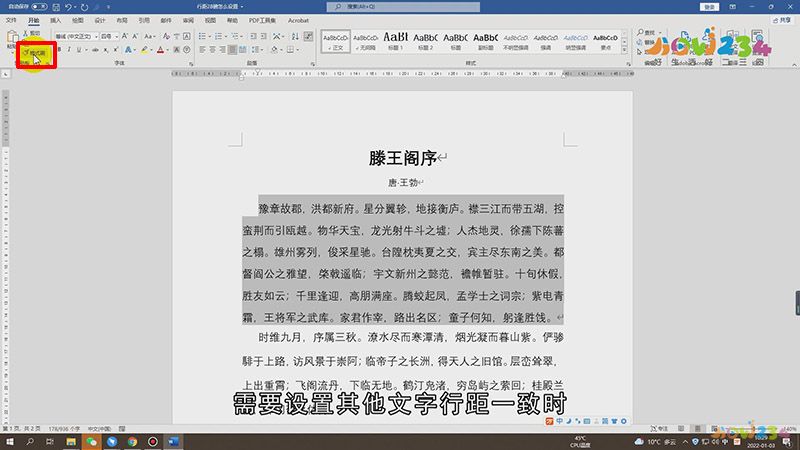The image size is (800, 450).
Task: Toggle show paragraph marks button
Action: tap(308, 36)
